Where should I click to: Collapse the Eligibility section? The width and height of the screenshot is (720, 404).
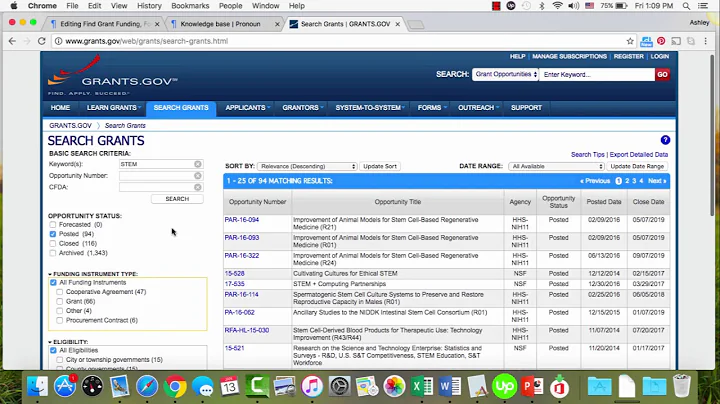pos(50,342)
